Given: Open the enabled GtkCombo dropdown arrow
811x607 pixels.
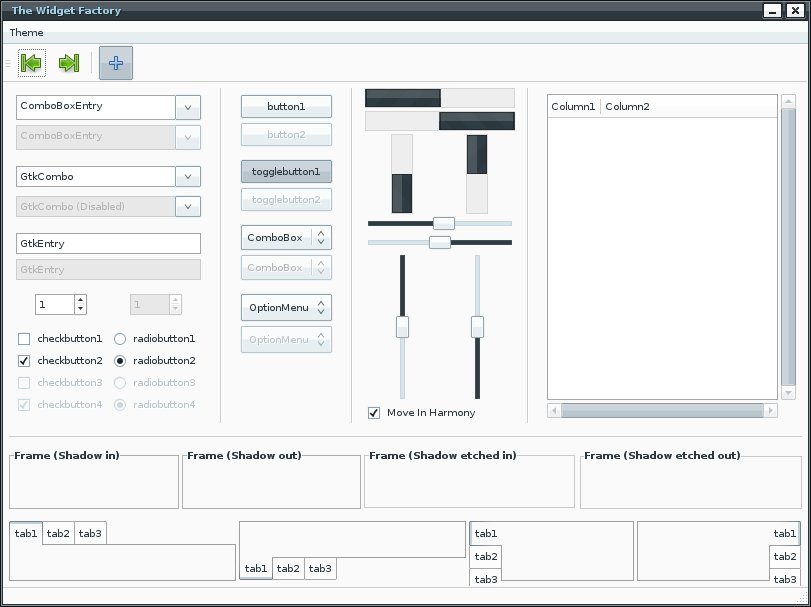Looking at the screenshot, I should 188,176.
